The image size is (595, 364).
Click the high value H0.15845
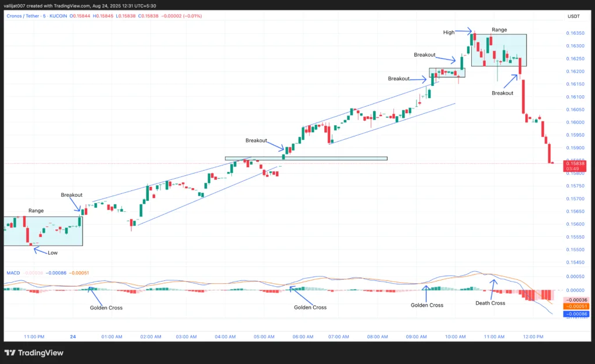[x=103, y=16]
